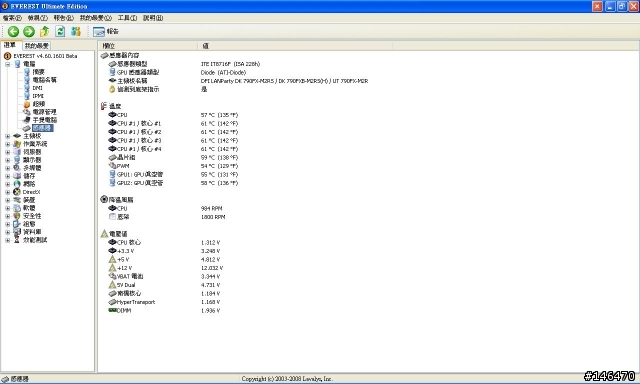Switch to the 我的最愛 Favorites tab in left panel

(x=36, y=46)
